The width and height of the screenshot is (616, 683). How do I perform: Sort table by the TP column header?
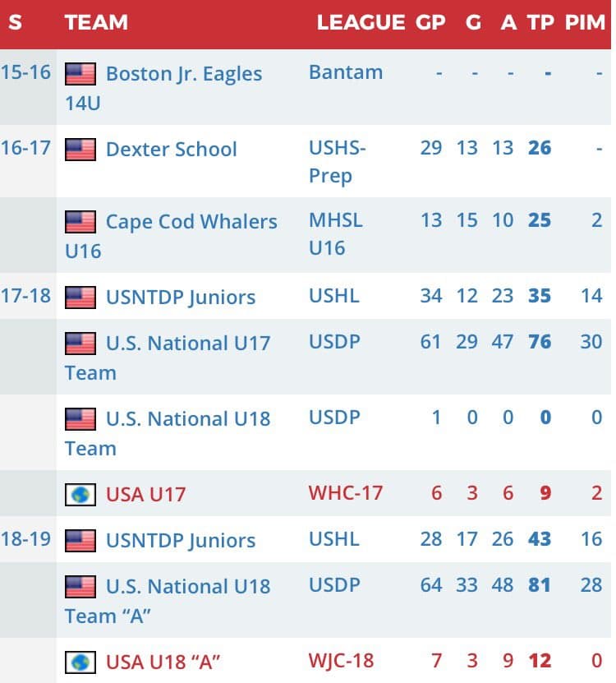(540, 23)
